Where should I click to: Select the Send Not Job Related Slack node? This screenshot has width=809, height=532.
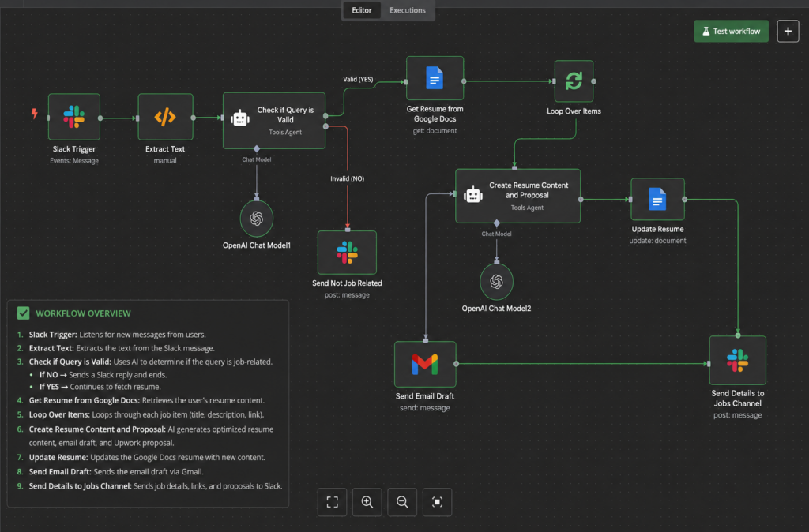point(347,253)
